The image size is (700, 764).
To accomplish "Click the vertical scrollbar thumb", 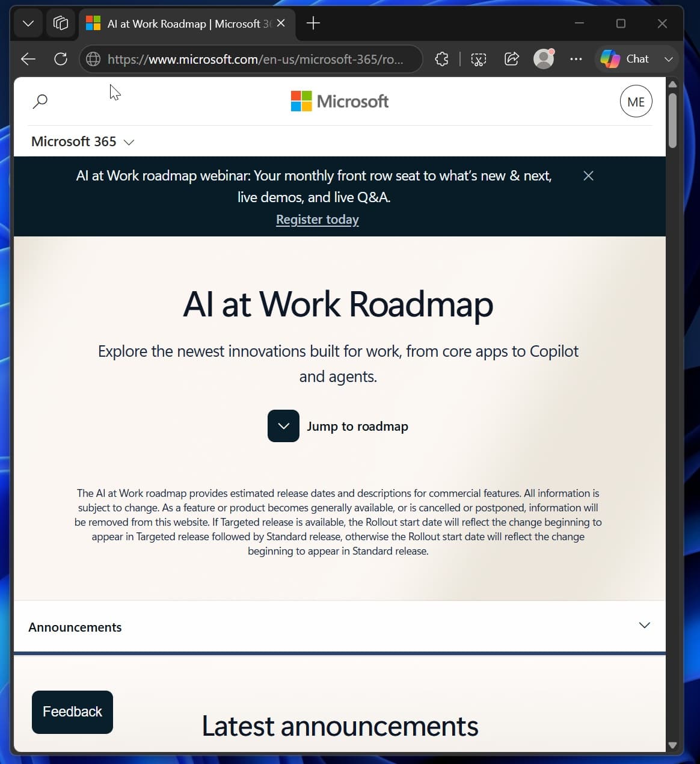I will [673, 120].
